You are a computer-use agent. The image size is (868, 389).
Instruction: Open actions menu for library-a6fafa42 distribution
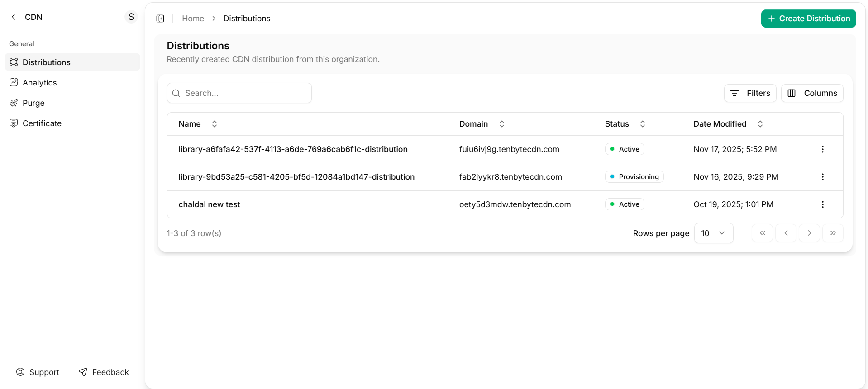click(823, 149)
